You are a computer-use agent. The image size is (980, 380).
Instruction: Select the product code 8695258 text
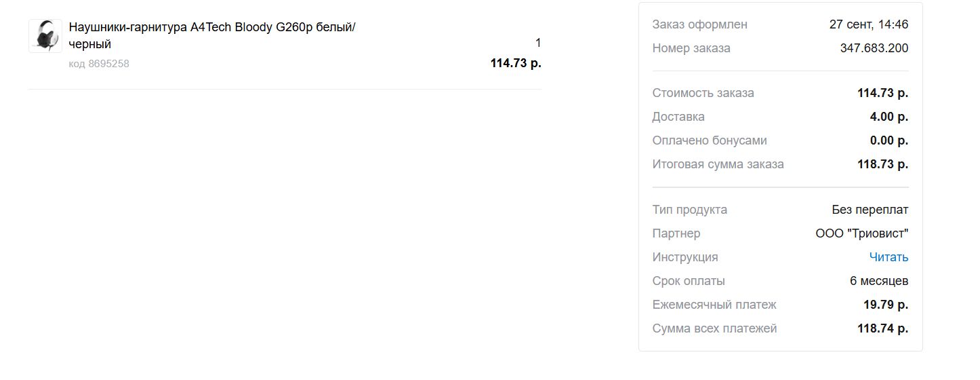[x=99, y=64]
